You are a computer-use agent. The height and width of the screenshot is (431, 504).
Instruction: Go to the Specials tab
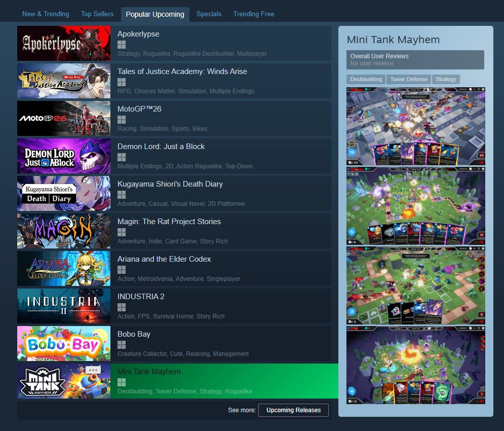[x=209, y=14]
